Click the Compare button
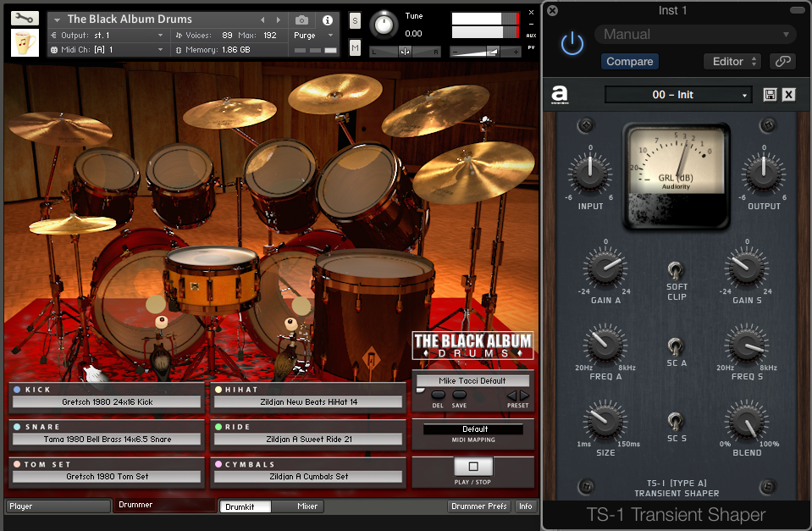 [x=630, y=62]
